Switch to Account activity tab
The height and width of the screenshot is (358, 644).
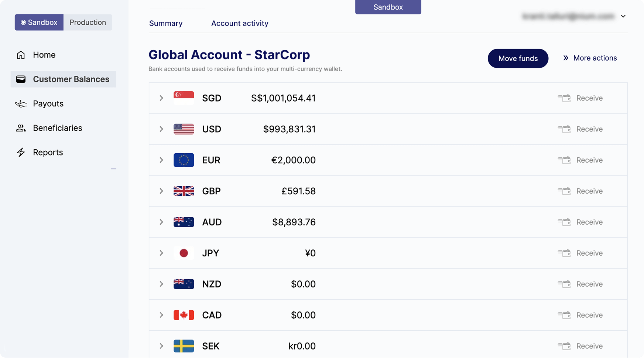coord(240,24)
